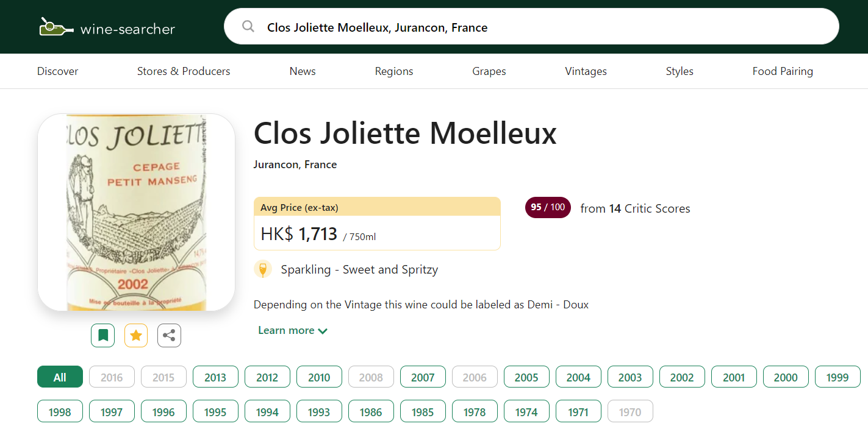Open the Stores & Producers menu

[184, 71]
